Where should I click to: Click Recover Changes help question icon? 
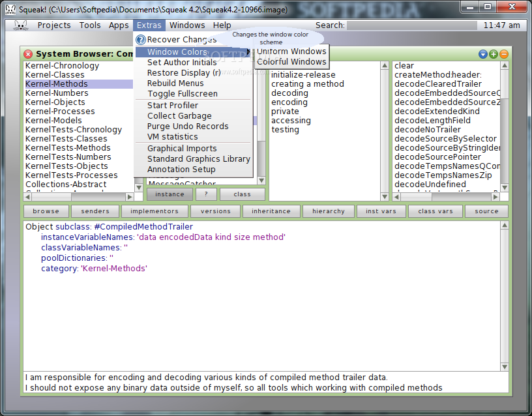(140, 40)
